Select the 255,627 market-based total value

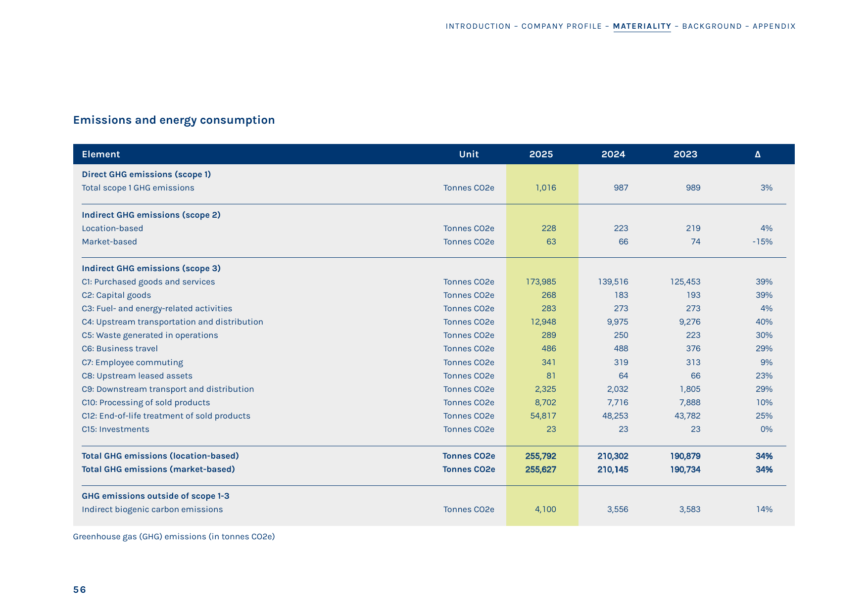[540, 470]
